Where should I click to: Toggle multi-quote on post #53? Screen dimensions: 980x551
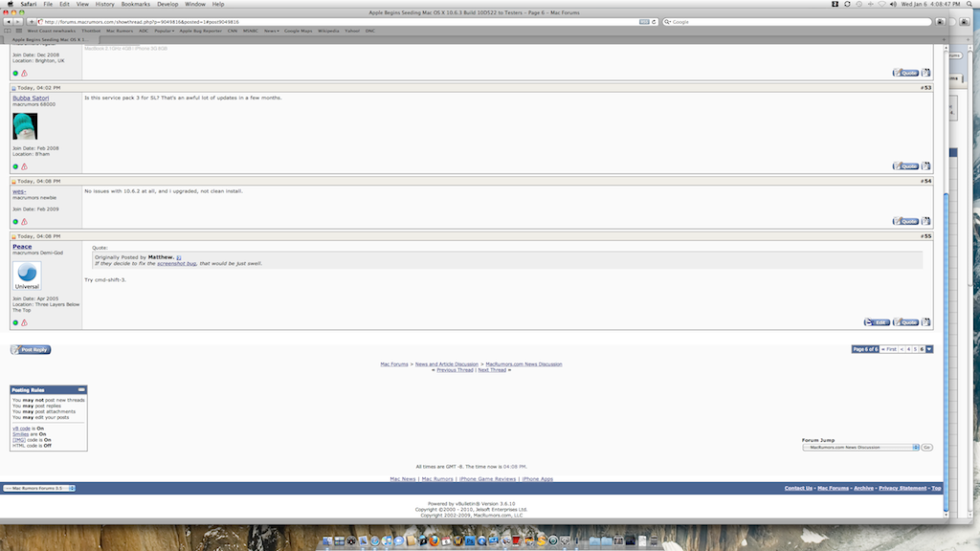925,166
